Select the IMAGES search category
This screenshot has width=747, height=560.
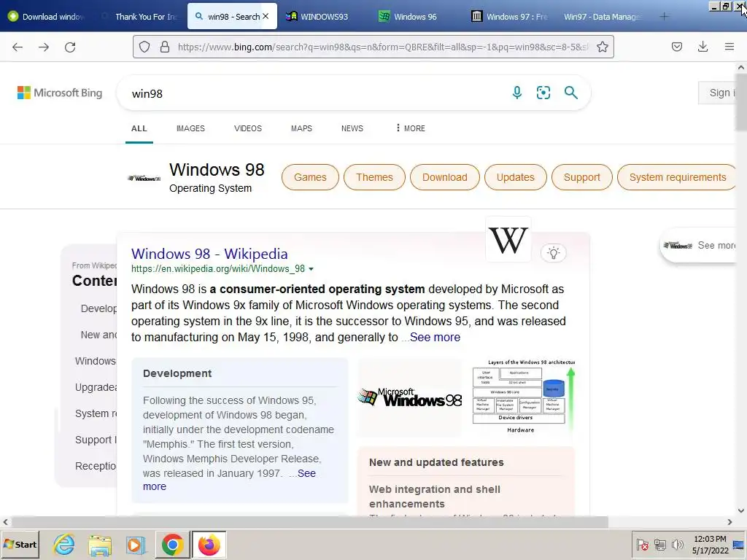coord(190,128)
